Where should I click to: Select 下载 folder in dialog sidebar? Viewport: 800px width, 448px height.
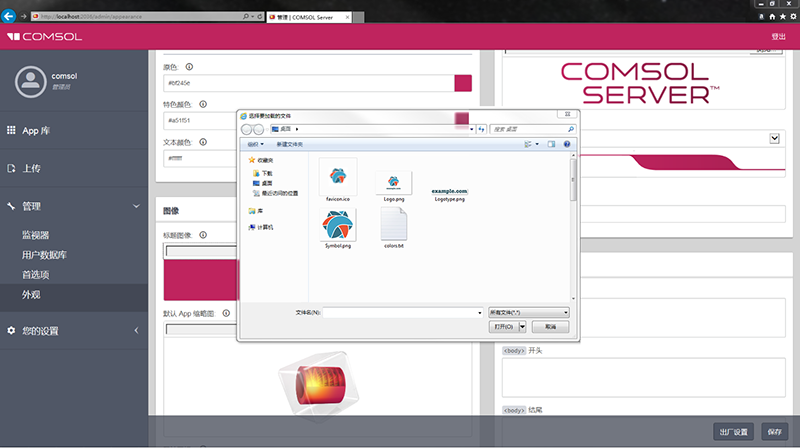tap(263, 173)
